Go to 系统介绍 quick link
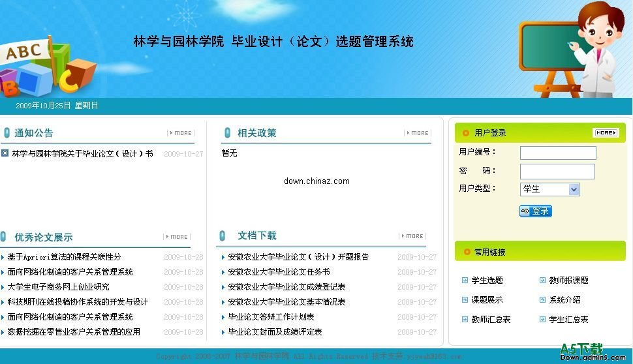633x364 pixels. point(564,300)
